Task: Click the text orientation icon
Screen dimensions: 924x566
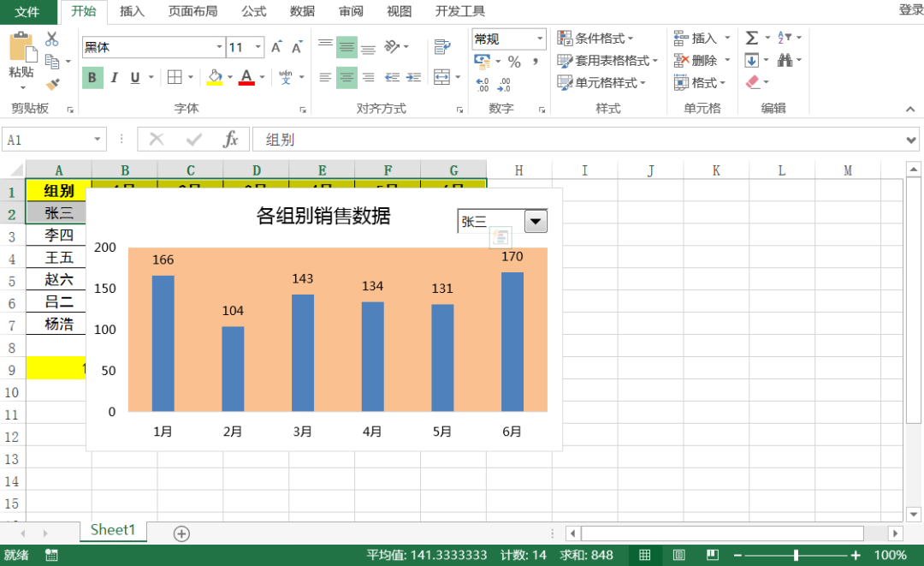Action: point(392,46)
